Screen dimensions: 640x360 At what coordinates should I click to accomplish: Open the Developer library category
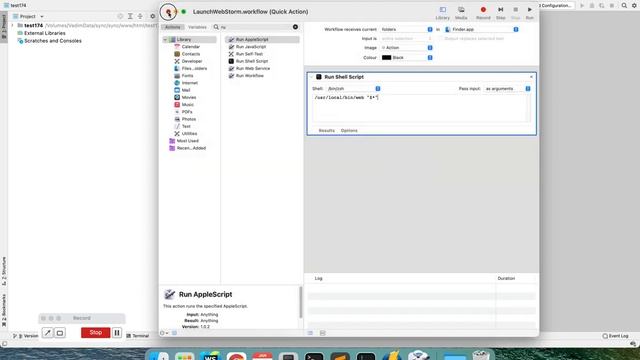[x=191, y=61]
